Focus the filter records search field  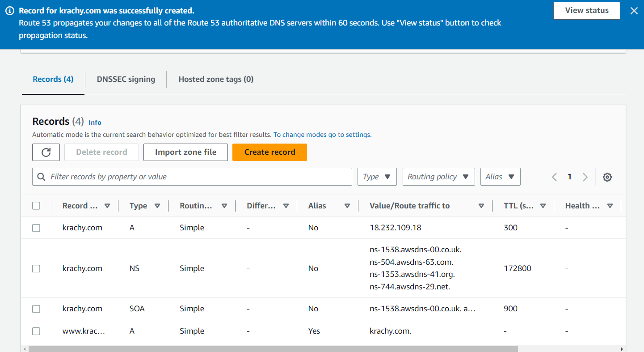point(192,177)
